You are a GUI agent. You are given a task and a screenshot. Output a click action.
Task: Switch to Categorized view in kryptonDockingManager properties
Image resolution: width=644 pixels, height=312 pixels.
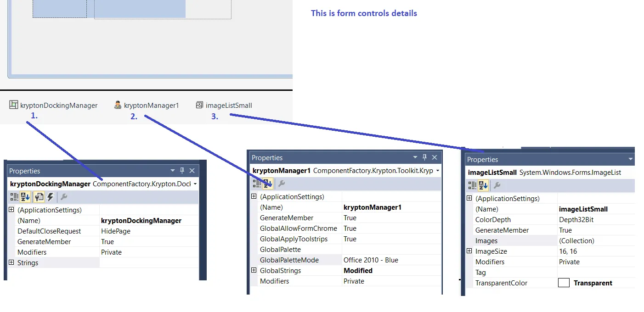tap(14, 197)
